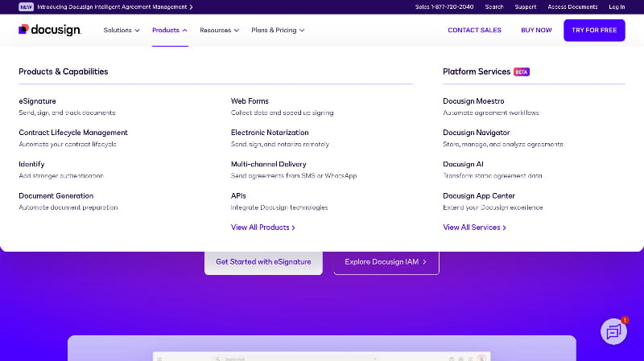Click View All Products

tap(263, 228)
